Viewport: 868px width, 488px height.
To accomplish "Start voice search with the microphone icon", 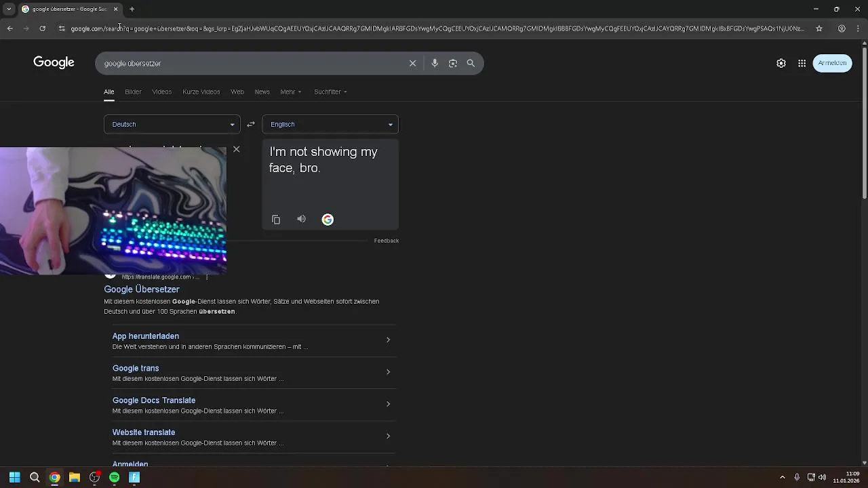I will (435, 63).
